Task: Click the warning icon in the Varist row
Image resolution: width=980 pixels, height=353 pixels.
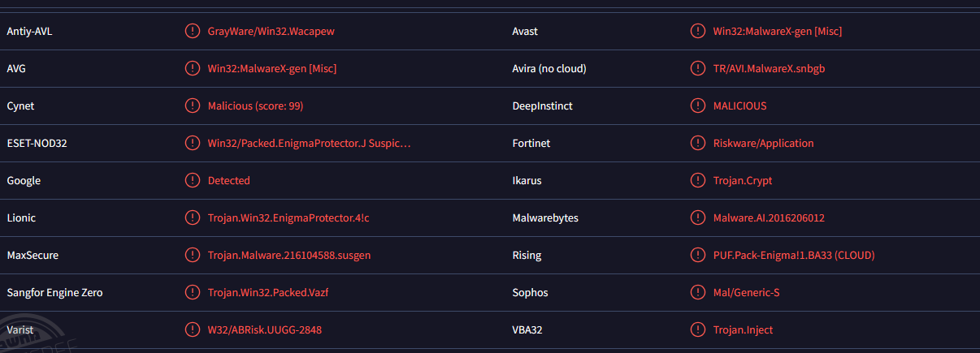Action: (x=192, y=330)
